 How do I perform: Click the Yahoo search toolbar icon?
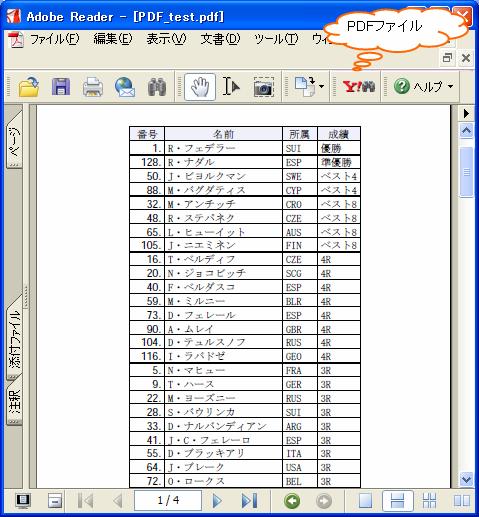[359, 87]
